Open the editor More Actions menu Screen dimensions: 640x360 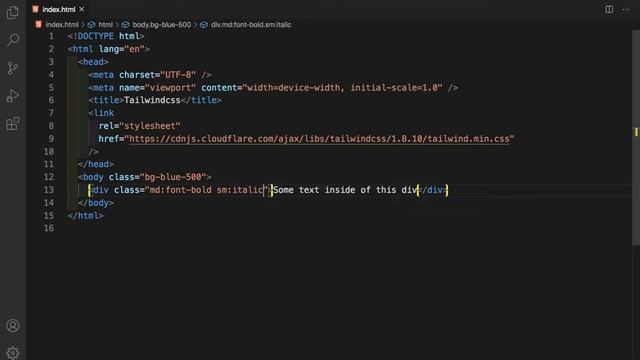[x=626, y=9]
